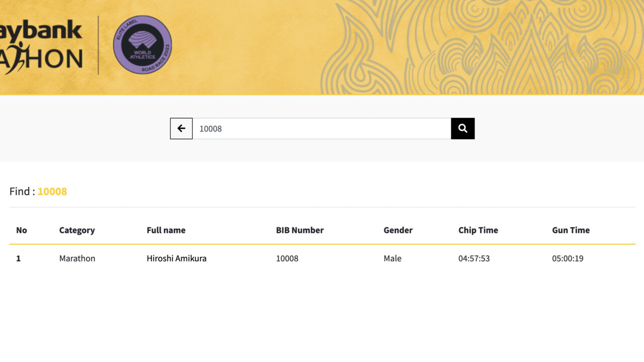Screen dimensions: 644x362
Task: Select runner name Hiroshi Amikura
Action: (177, 258)
